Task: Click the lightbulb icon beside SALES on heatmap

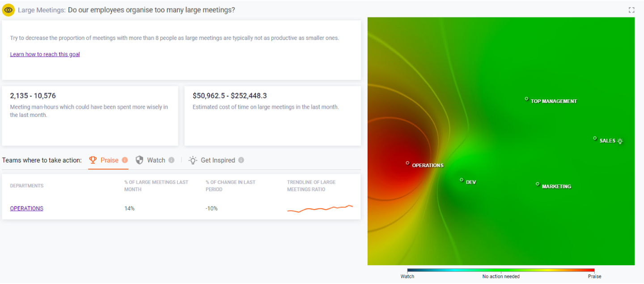Action: [x=620, y=141]
